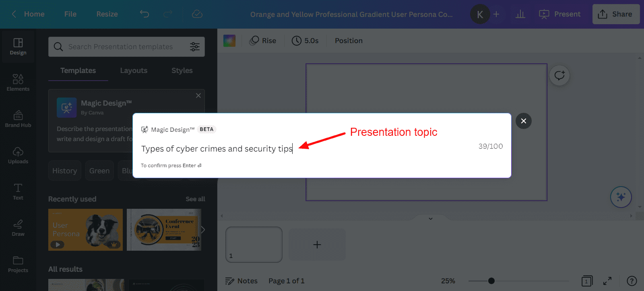Open the Uploads sidebar panel
The width and height of the screenshot is (644, 291).
coord(18,155)
